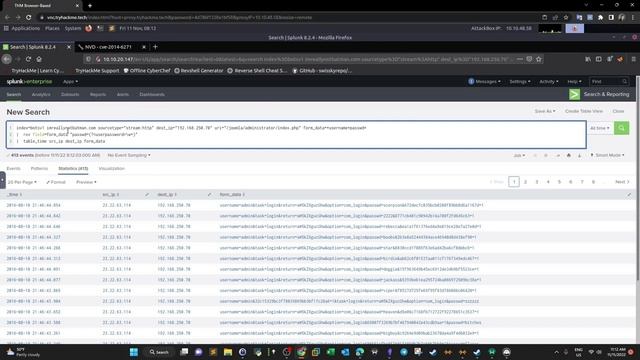Click the share job icon

pyautogui.click(x=558, y=155)
